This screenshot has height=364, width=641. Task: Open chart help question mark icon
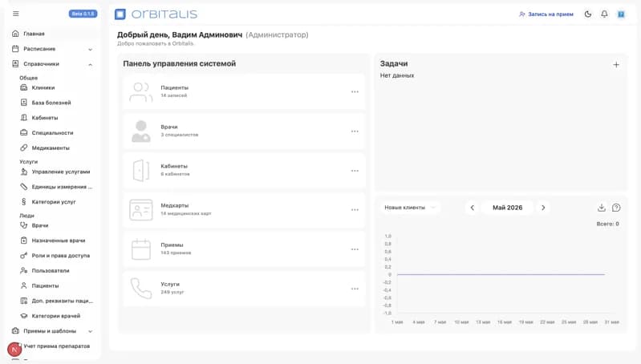[616, 208]
